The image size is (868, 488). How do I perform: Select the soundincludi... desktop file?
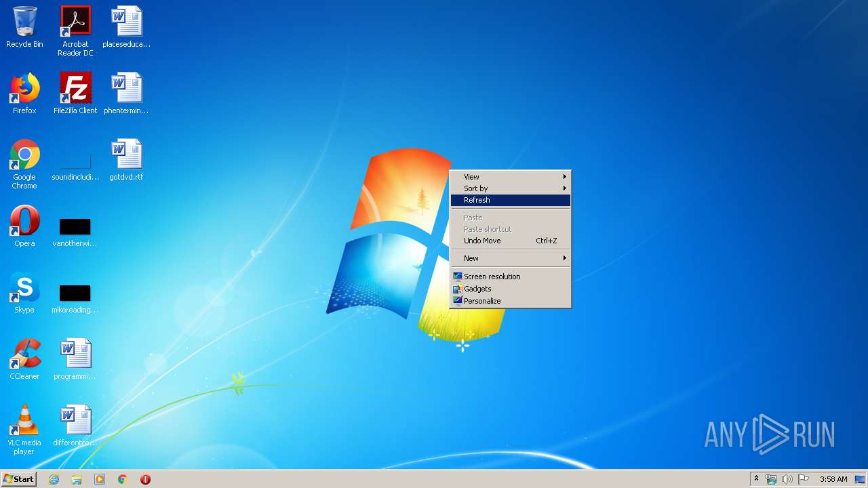click(x=75, y=164)
